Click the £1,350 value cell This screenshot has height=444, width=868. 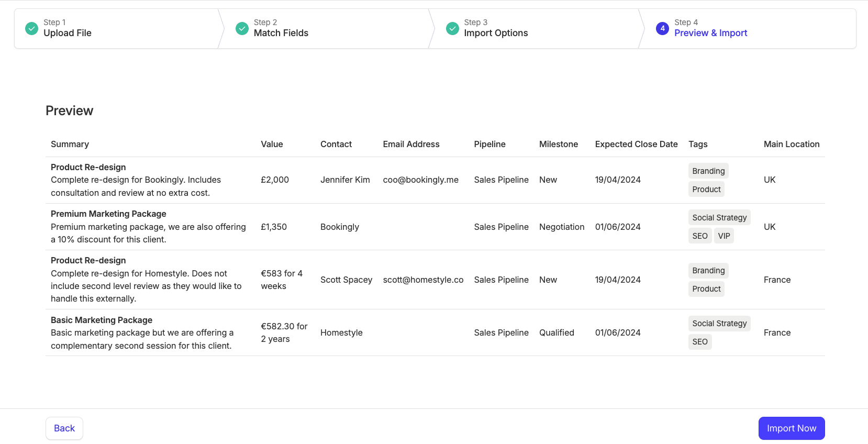coord(274,227)
